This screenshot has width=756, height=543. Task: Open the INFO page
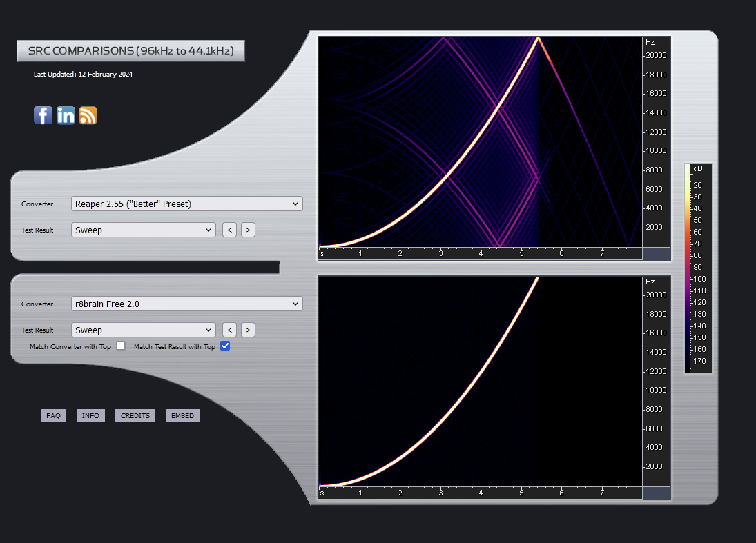90,415
